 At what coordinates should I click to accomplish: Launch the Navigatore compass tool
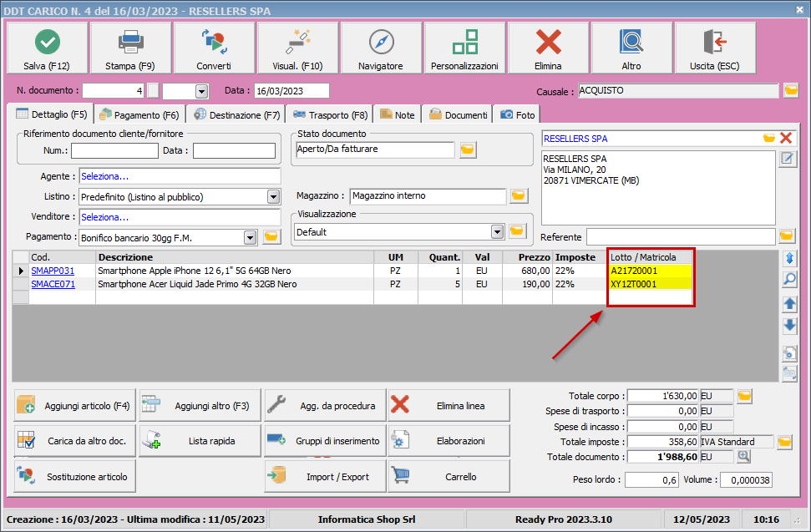point(381,48)
